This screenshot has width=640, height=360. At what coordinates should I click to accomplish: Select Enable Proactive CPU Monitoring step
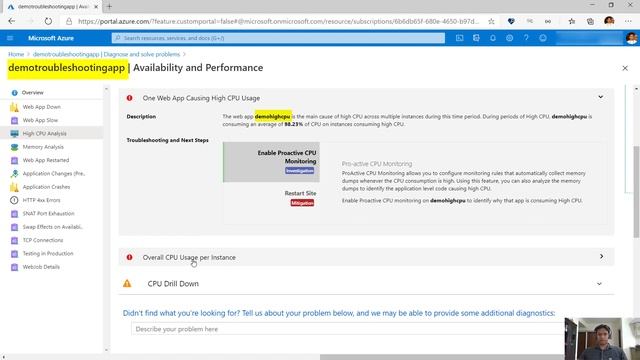click(x=271, y=162)
